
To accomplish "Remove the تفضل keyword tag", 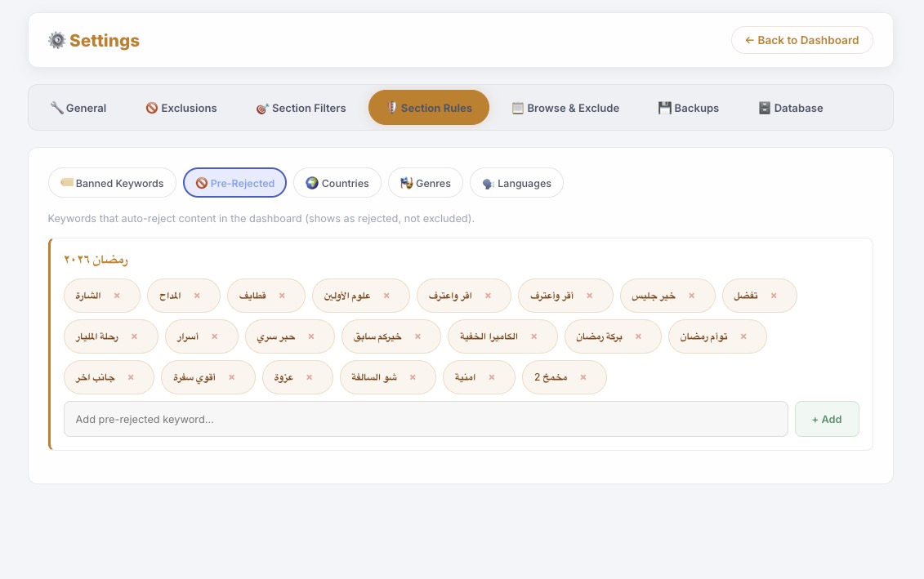I will pyautogui.click(x=774, y=296).
